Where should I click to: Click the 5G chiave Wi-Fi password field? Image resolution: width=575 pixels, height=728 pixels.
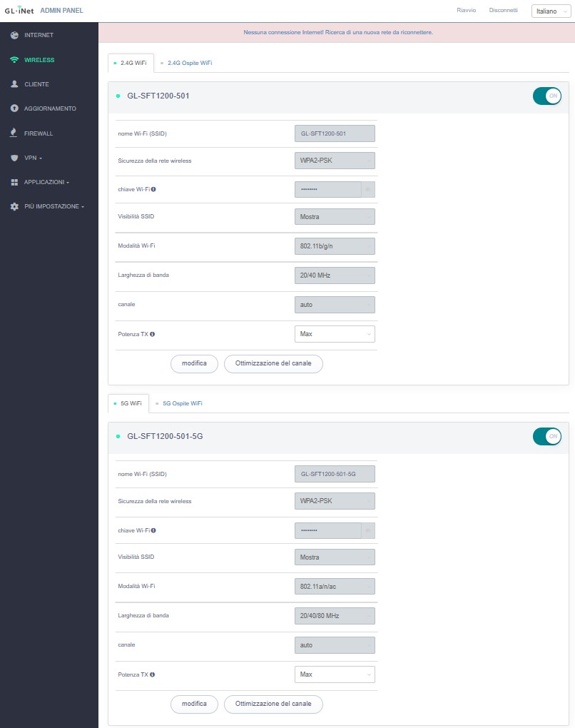328,530
